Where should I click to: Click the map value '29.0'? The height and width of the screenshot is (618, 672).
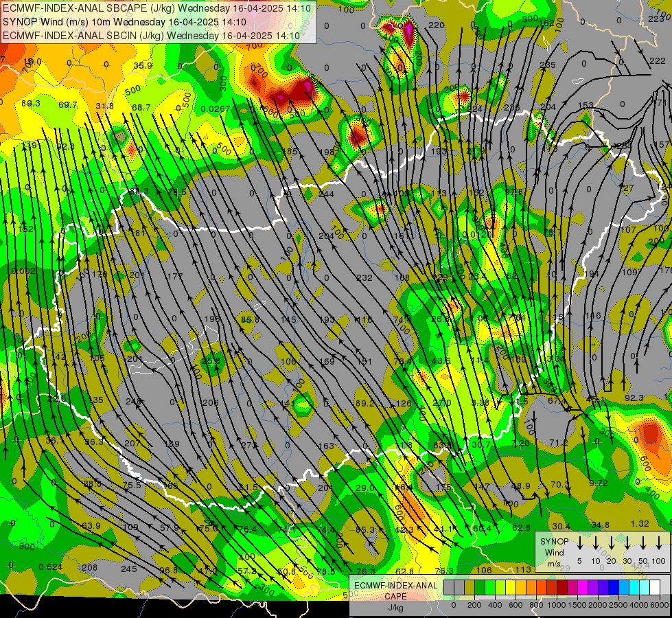tap(365, 488)
